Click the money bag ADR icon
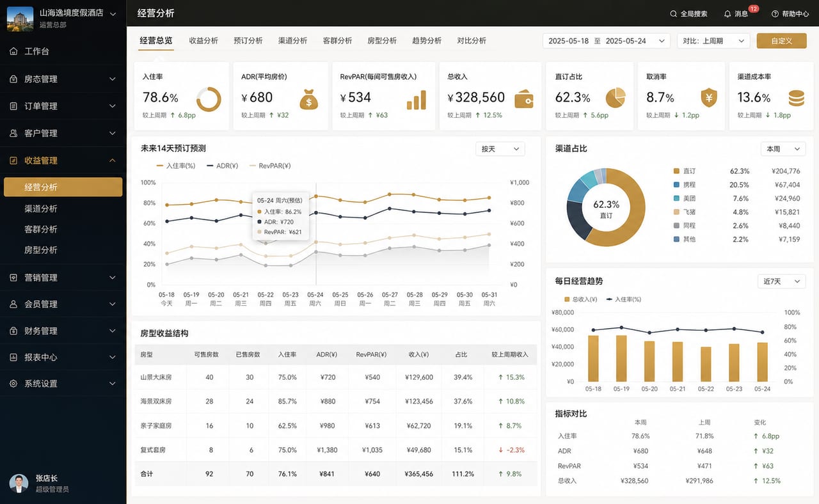This screenshot has width=819, height=504. pyautogui.click(x=309, y=98)
